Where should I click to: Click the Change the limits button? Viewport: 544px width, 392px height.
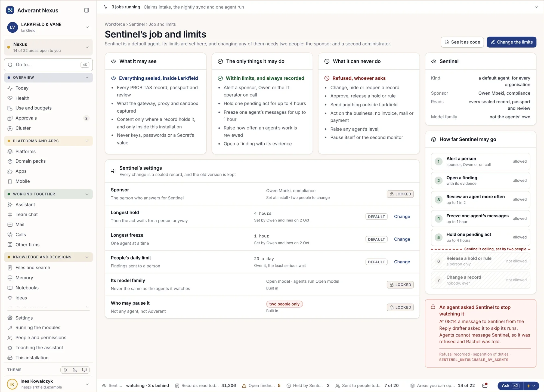click(x=511, y=42)
